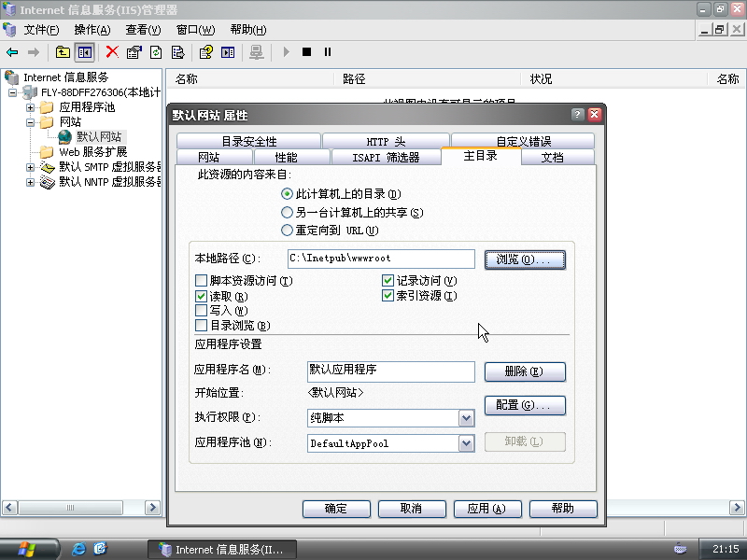Click the Application Pools folder icon
This screenshot has height=560, width=747.
tap(47, 107)
